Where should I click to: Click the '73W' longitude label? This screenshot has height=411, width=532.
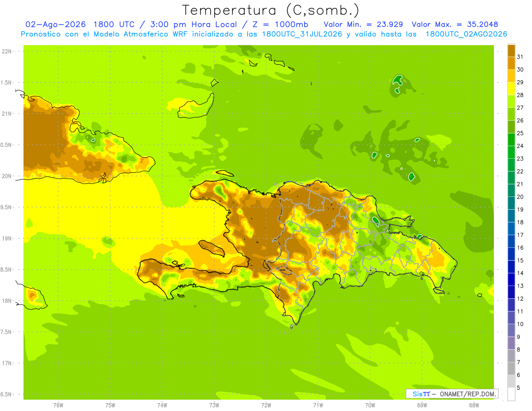tap(214, 405)
